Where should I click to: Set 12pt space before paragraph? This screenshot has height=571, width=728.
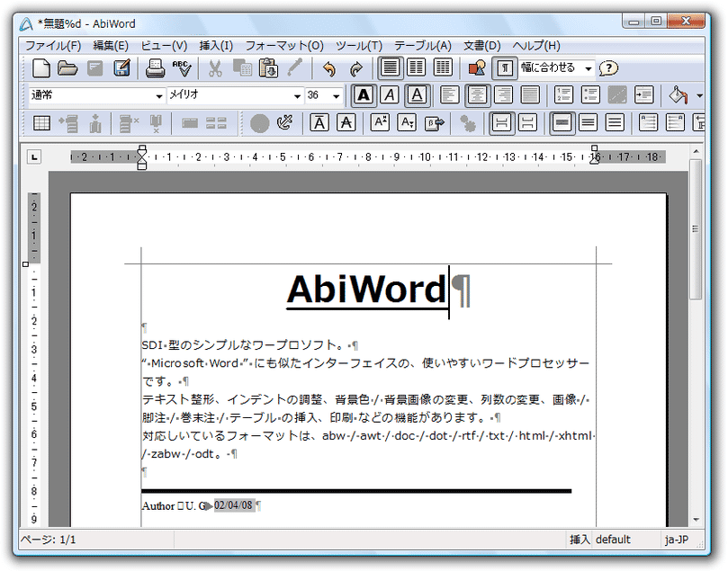click(x=528, y=123)
